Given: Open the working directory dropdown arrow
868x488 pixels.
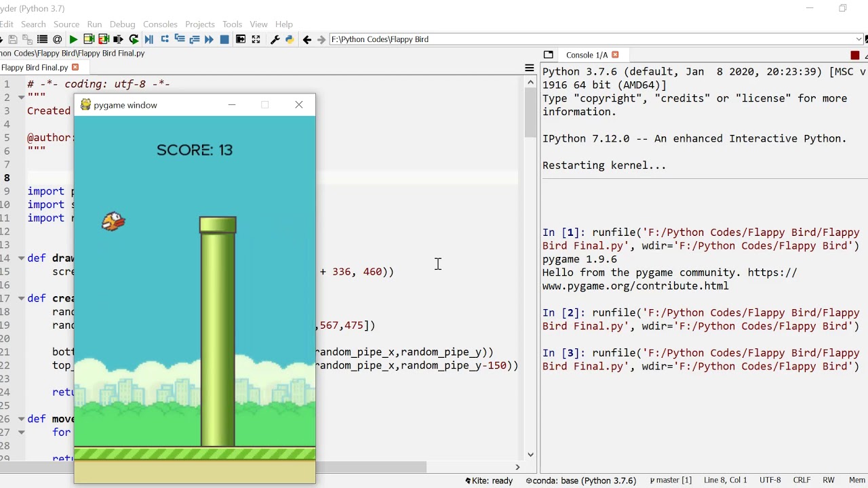Looking at the screenshot, I should click(859, 39).
